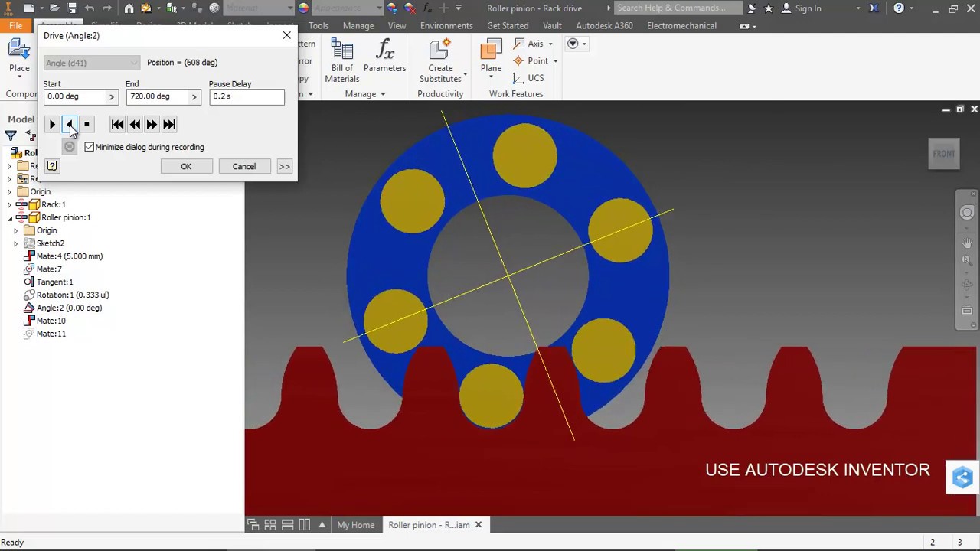The width and height of the screenshot is (980, 551).
Task: Click the browser filter funnel icon
Action: pyautogui.click(x=11, y=135)
